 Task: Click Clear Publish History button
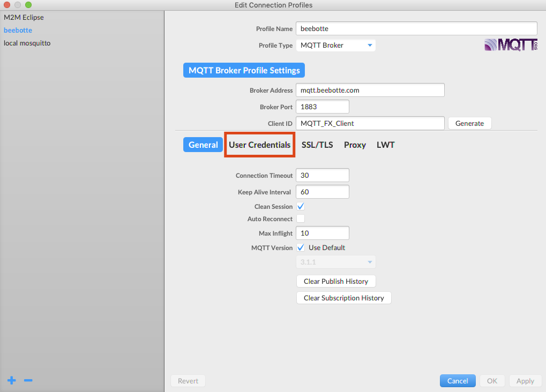point(336,281)
